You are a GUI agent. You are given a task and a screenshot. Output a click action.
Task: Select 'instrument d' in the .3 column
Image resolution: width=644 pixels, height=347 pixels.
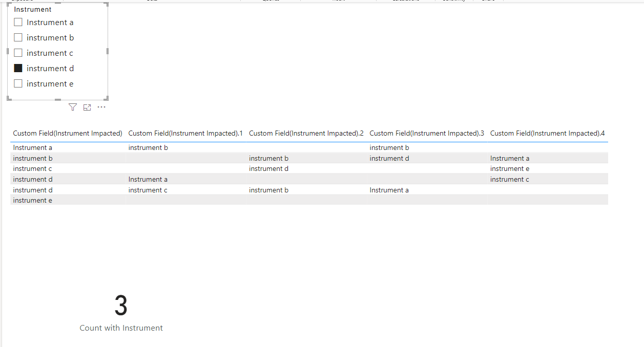pyautogui.click(x=389, y=158)
